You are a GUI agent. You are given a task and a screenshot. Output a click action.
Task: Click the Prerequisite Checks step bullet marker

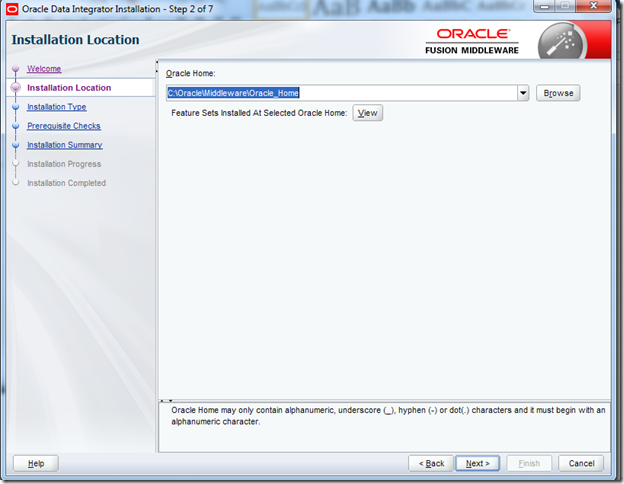[16, 126]
